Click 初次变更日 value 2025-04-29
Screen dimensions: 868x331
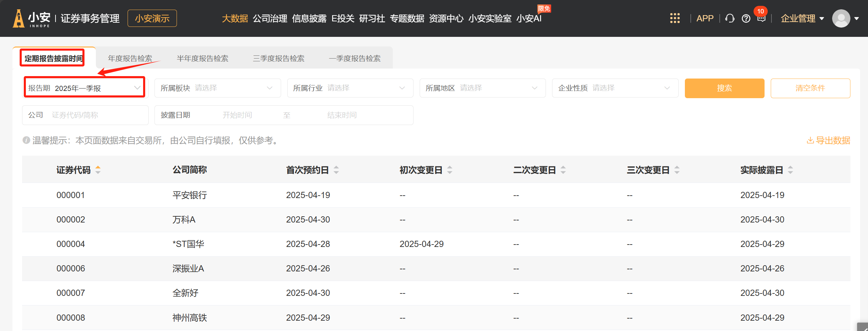pos(421,244)
